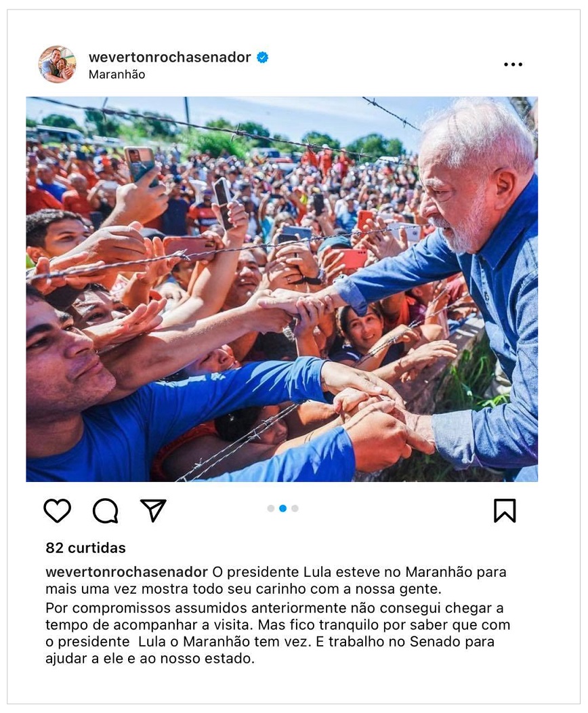Click the raised phone in the crowd

coord(140,165)
